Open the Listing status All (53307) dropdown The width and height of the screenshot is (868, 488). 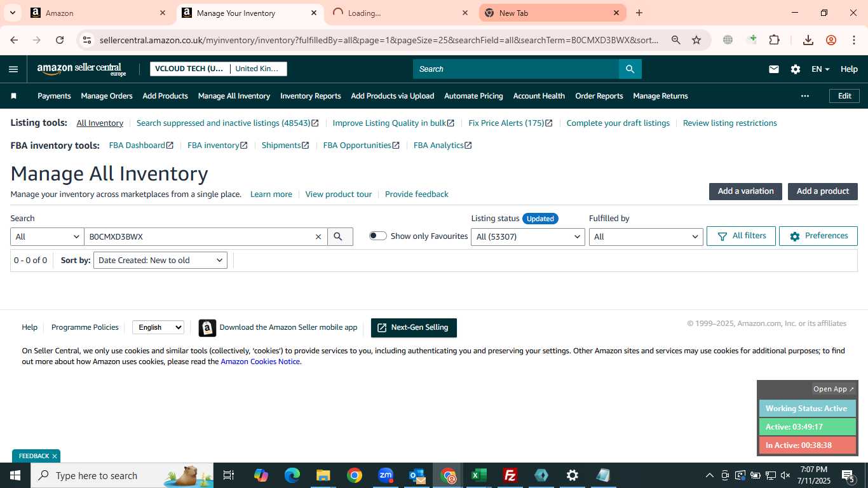click(x=527, y=236)
